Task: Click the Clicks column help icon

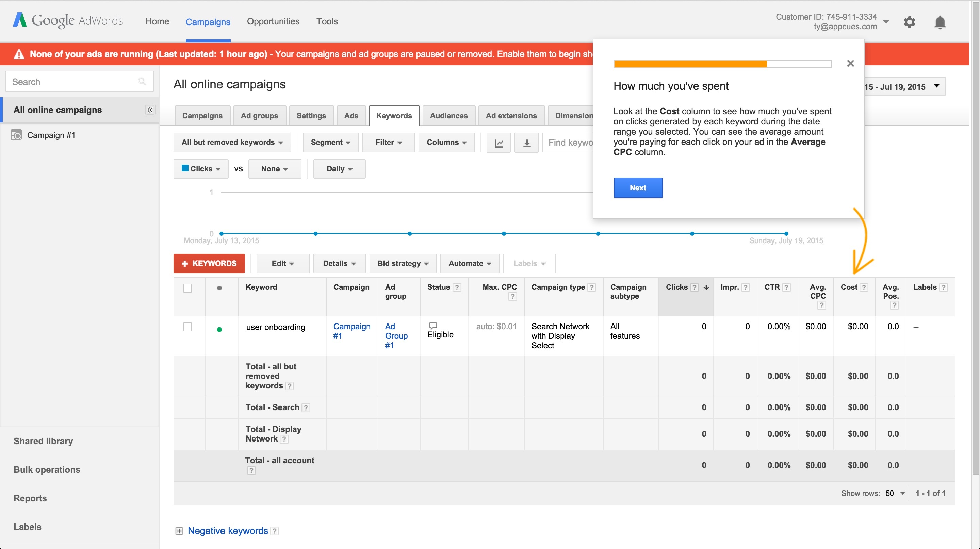Action: tap(694, 287)
